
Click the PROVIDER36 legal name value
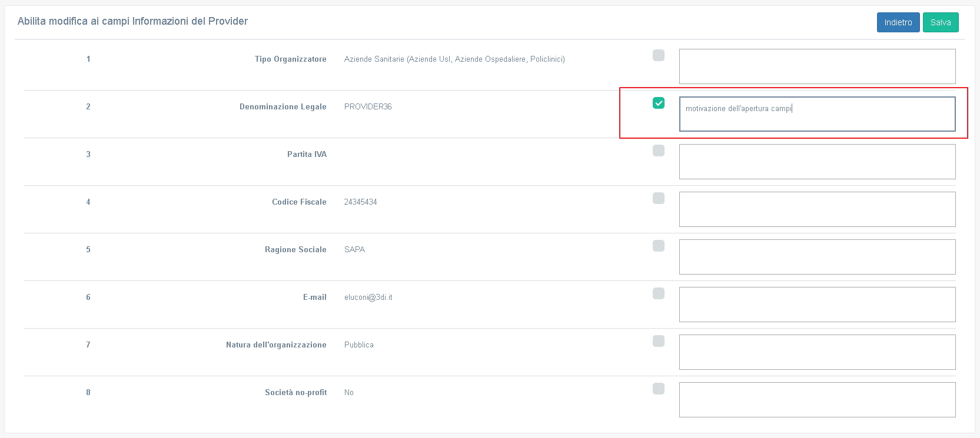tap(368, 107)
